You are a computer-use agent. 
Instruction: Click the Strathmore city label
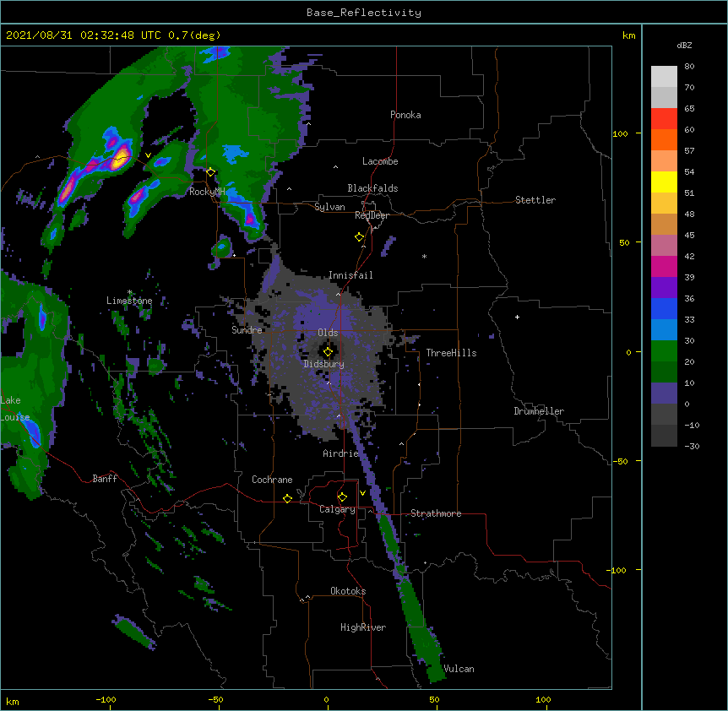tap(436, 513)
